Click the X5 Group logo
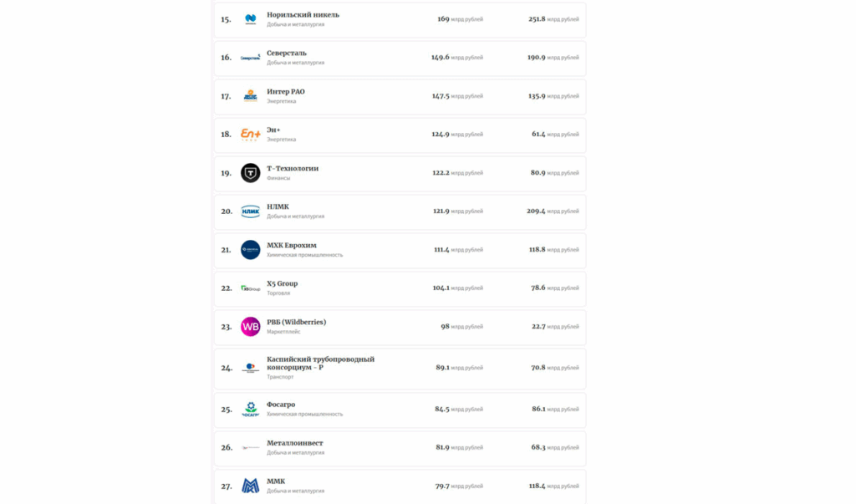The width and height of the screenshot is (856, 504). pos(250,288)
